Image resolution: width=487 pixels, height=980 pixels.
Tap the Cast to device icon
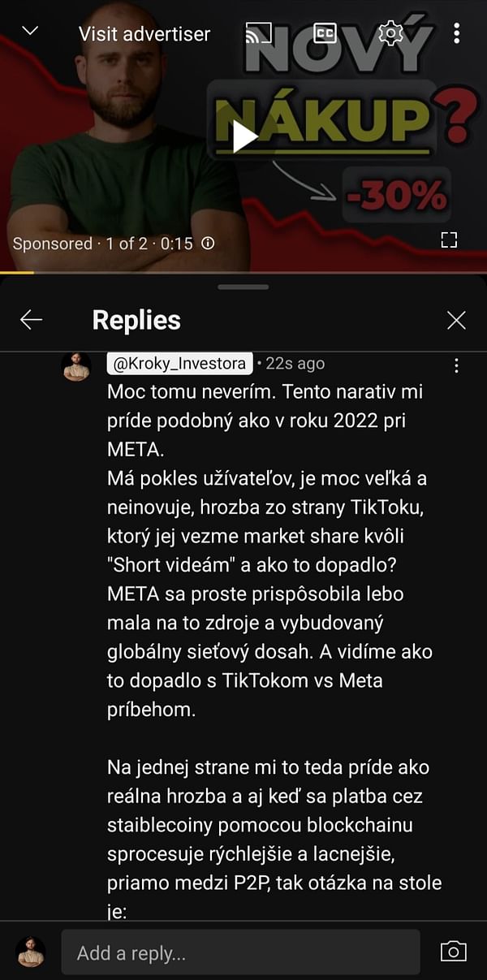tap(258, 33)
